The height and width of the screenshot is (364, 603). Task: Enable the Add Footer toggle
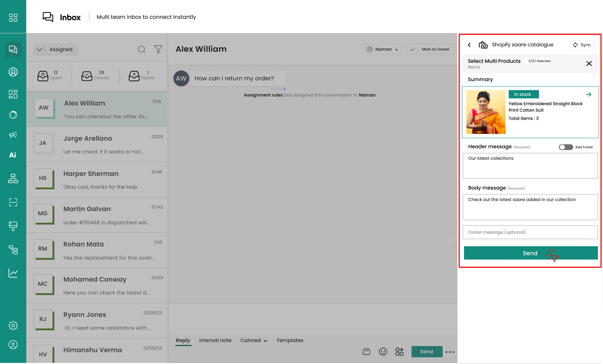coord(566,147)
